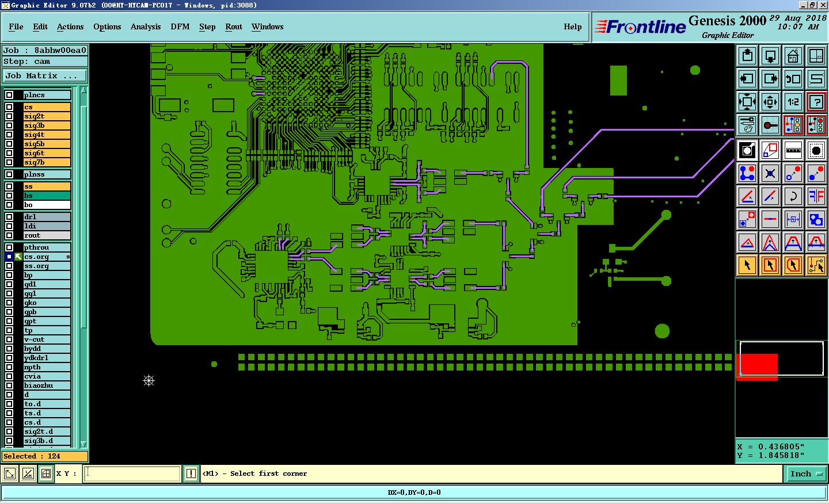The width and height of the screenshot is (829, 504).
Task: Open the display tools palette icon
Action: [747, 125]
